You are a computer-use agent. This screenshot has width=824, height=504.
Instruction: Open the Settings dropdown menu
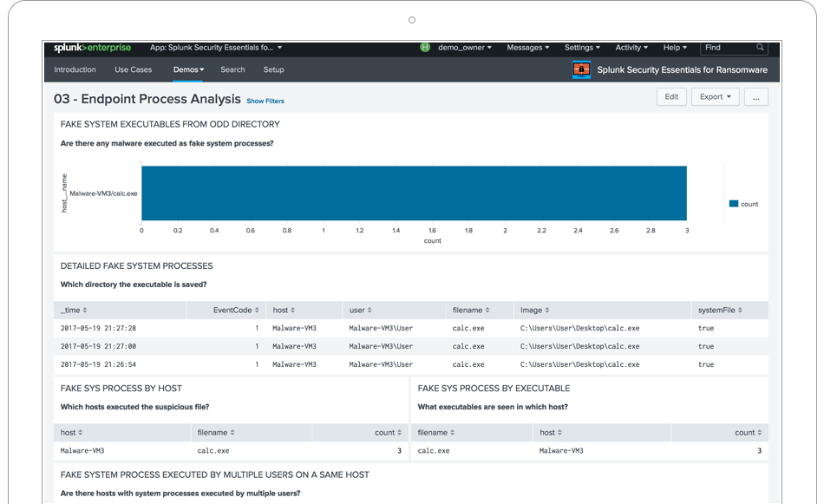(x=582, y=48)
